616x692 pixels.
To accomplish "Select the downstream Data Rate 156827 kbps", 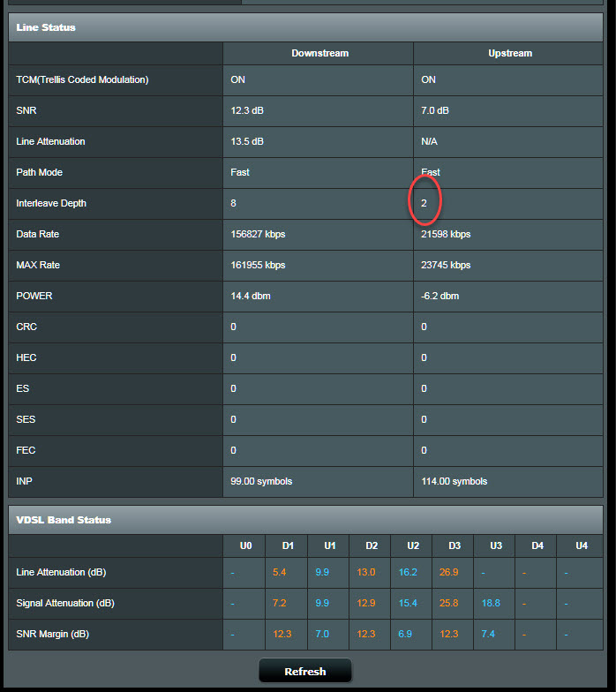I will point(258,235).
